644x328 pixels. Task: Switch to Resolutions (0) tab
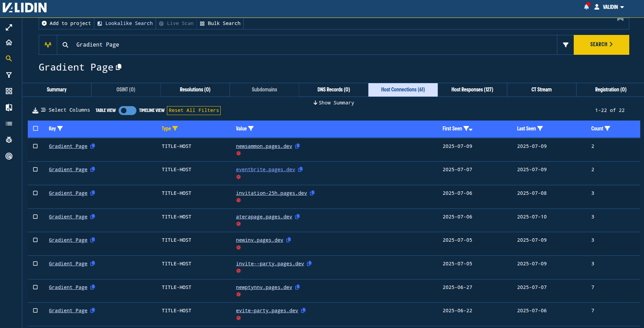[195, 90]
